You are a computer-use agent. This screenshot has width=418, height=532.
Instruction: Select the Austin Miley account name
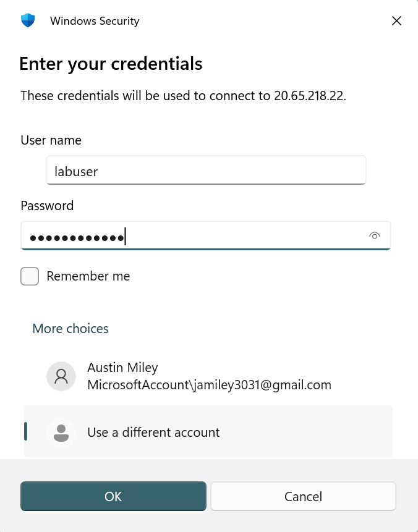pos(122,368)
